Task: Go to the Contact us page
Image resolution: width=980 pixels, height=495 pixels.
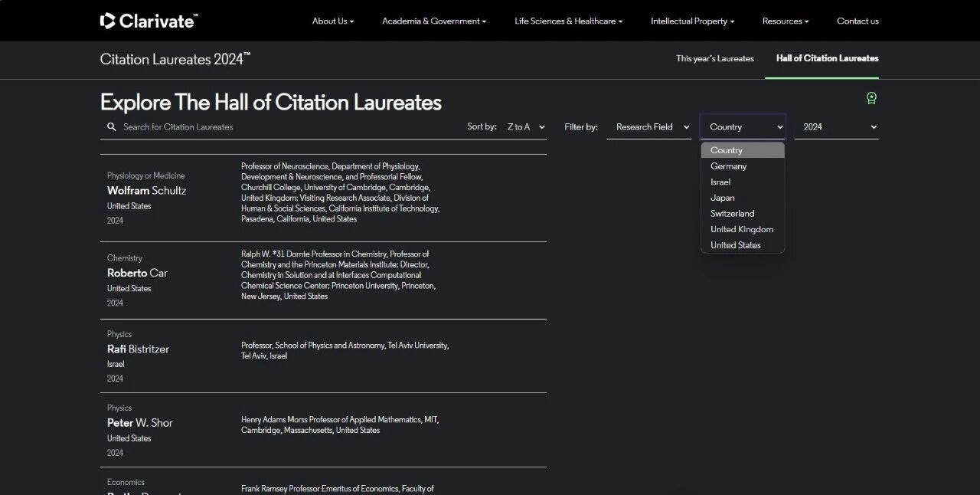Action: click(857, 21)
